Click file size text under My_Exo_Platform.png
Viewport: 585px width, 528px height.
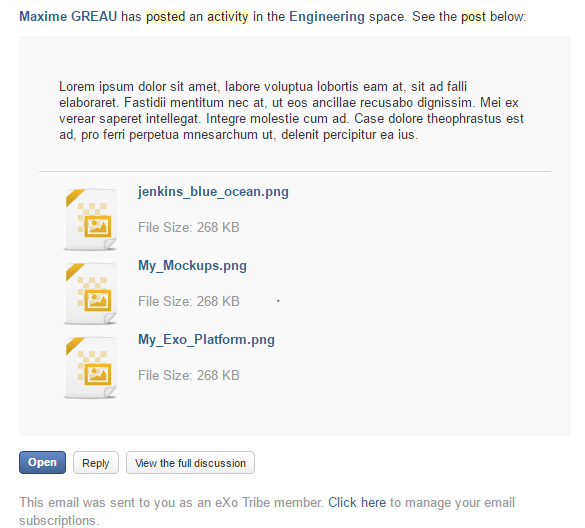tap(189, 375)
